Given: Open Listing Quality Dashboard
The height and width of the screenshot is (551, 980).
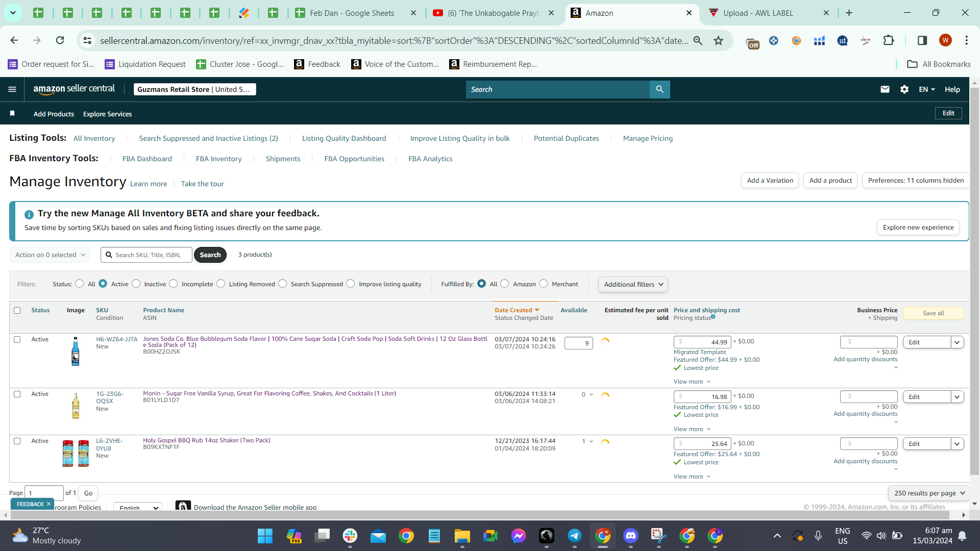Looking at the screenshot, I should tap(344, 138).
